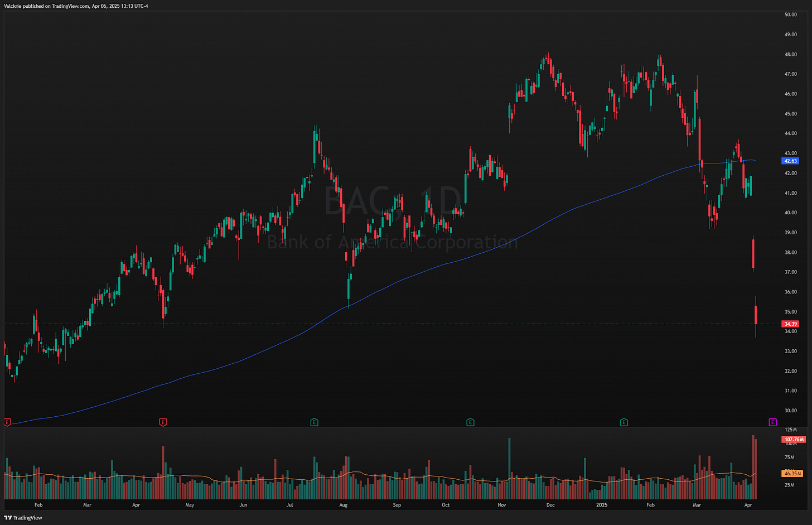Click the Jun label on time axis
812x525 pixels.
243,505
